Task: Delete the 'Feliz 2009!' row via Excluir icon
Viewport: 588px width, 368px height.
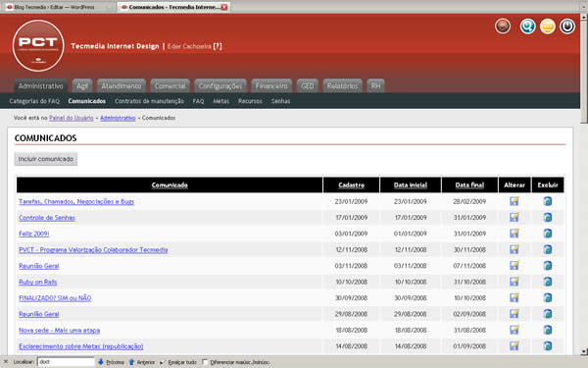Action: (x=548, y=234)
